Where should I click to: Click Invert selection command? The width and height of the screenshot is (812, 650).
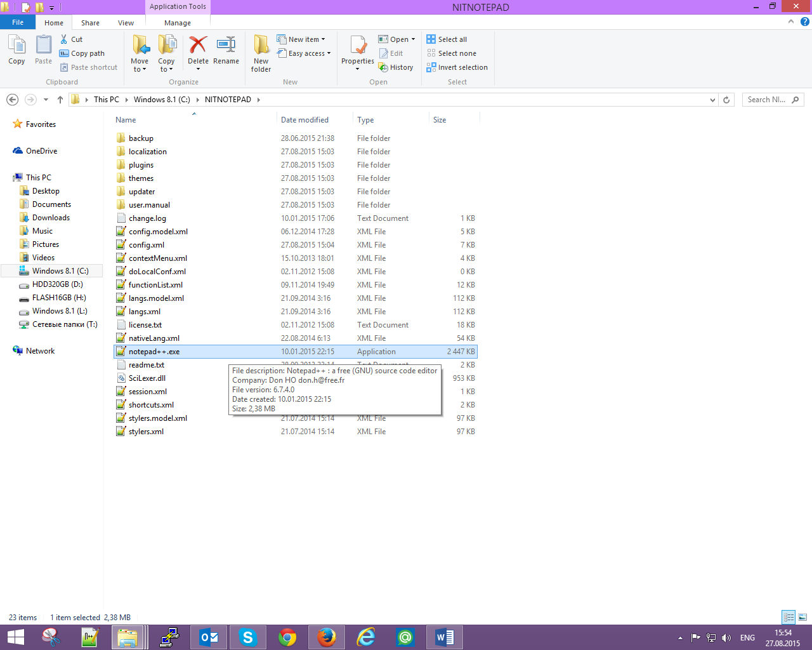pos(457,67)
